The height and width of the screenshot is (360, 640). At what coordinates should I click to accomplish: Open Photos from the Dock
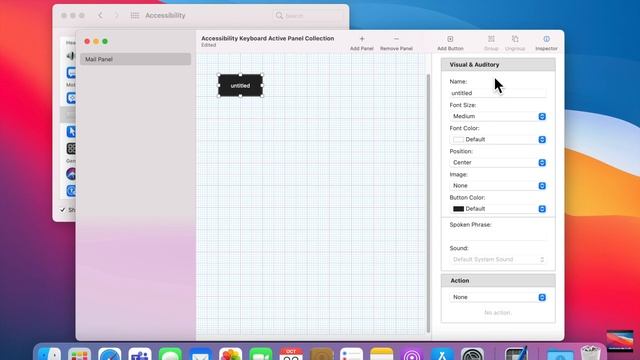click(x=231, y=354)
